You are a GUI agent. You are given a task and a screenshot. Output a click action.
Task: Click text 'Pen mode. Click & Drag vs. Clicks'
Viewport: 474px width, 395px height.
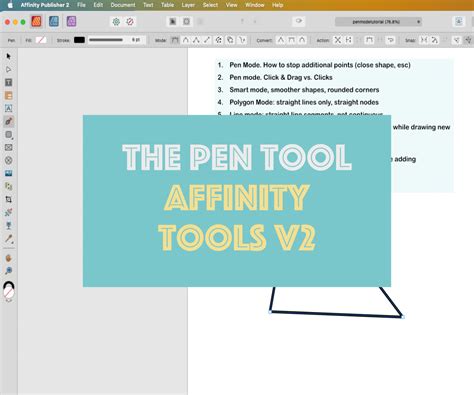(281, 77)
